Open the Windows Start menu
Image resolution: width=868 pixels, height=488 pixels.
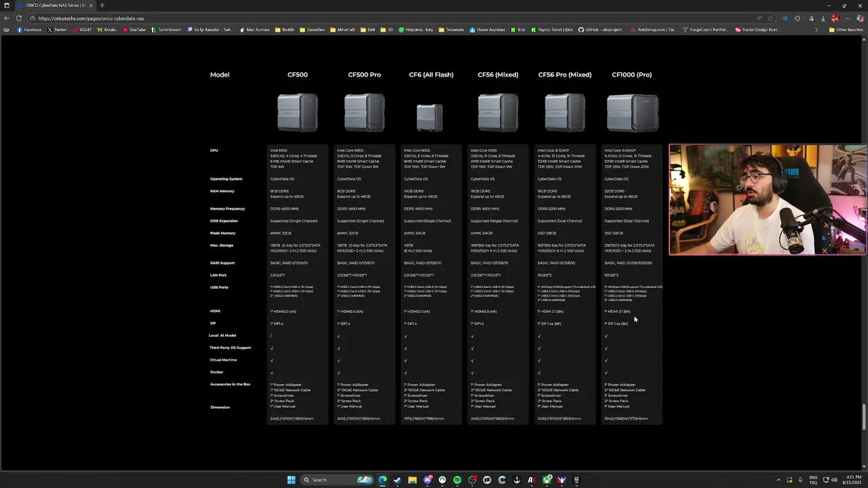click(292, 480)
